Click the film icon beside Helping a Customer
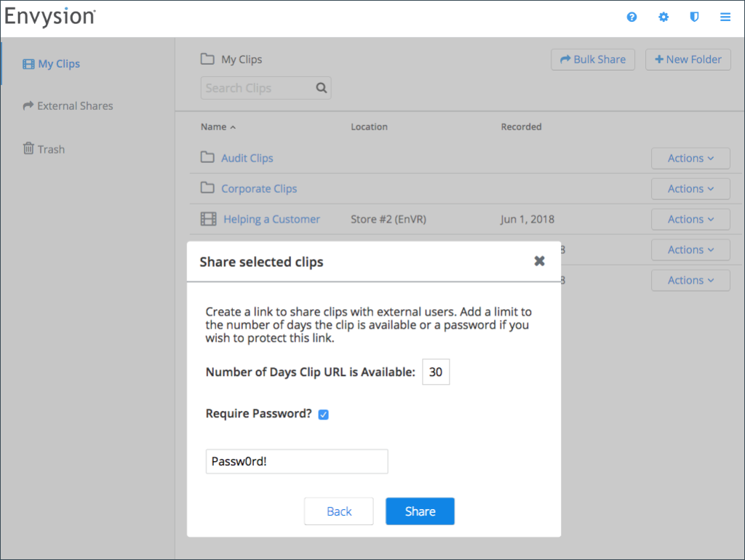 (x=209, y=219)
